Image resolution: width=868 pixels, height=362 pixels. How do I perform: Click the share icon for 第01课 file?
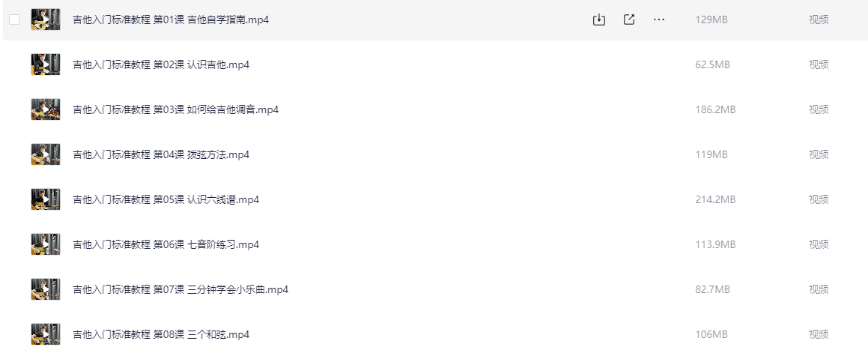[629, 20]
